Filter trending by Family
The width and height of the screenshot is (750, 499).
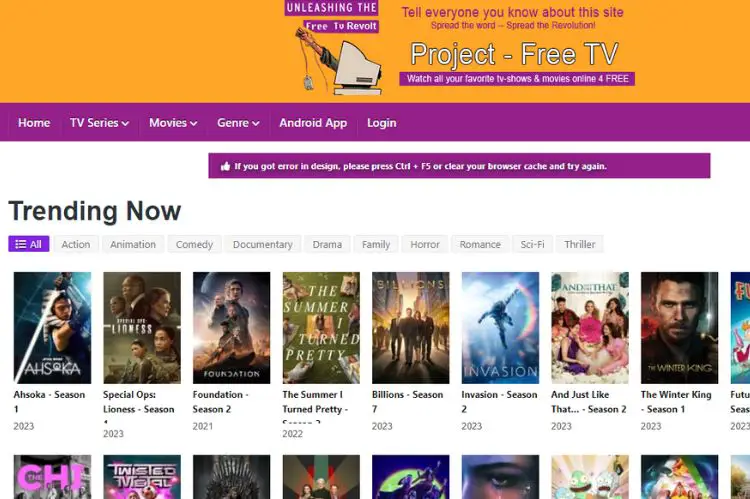376,244
